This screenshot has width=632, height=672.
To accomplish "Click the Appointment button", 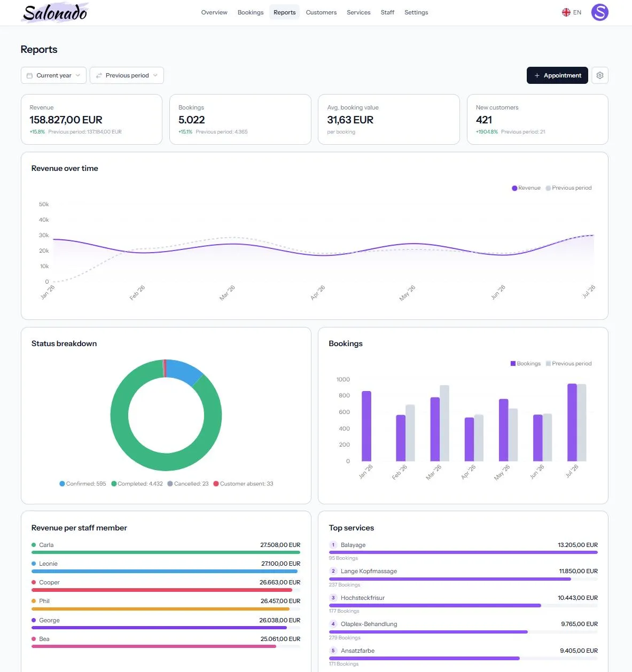I will pos(557,75).
